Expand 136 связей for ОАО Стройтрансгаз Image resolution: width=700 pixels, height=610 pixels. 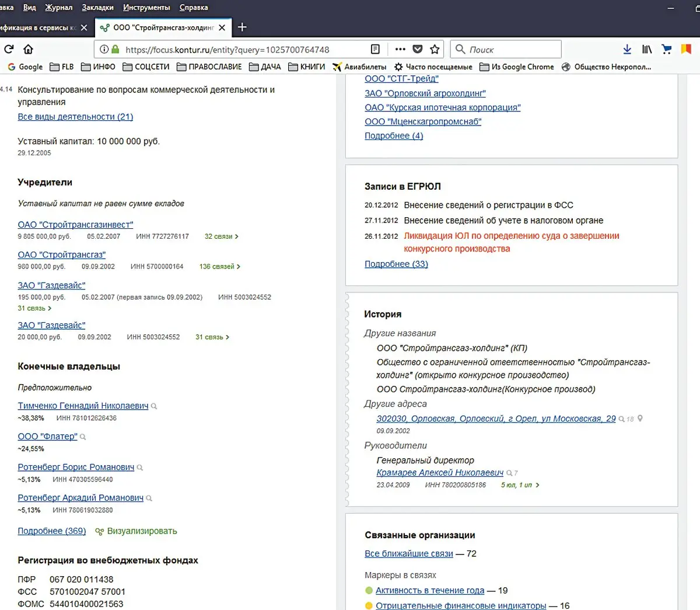pos(219,267)
